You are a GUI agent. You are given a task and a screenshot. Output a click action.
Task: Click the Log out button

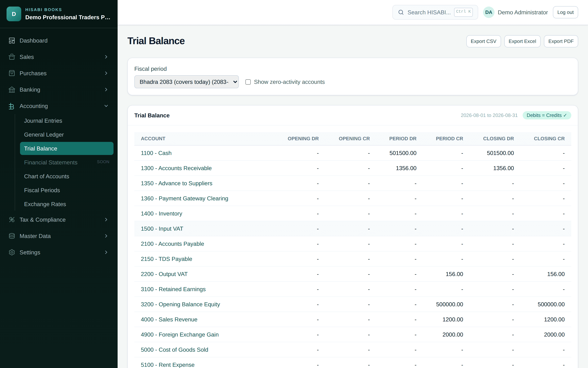click(565, 12)
